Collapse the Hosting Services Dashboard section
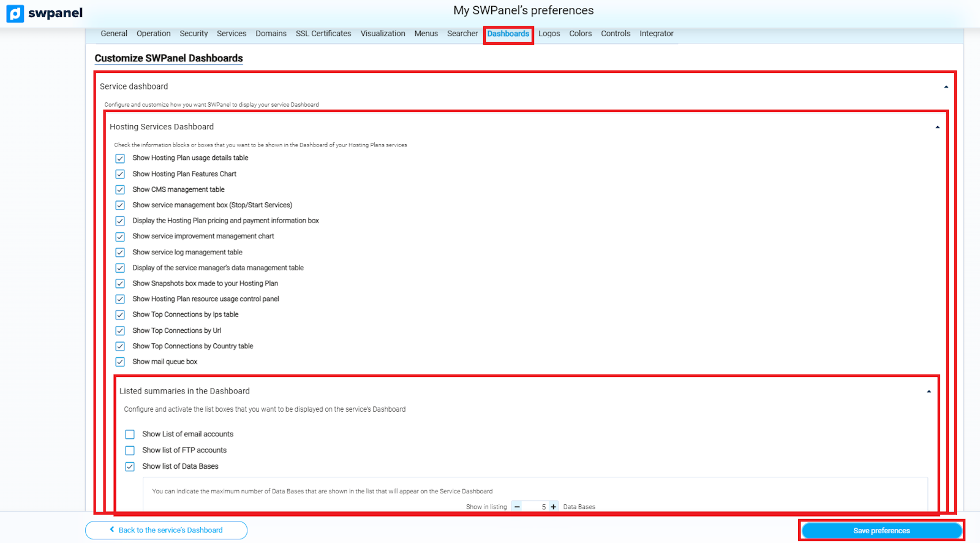This screenshot has width=980, height=543. click(937, 127)
